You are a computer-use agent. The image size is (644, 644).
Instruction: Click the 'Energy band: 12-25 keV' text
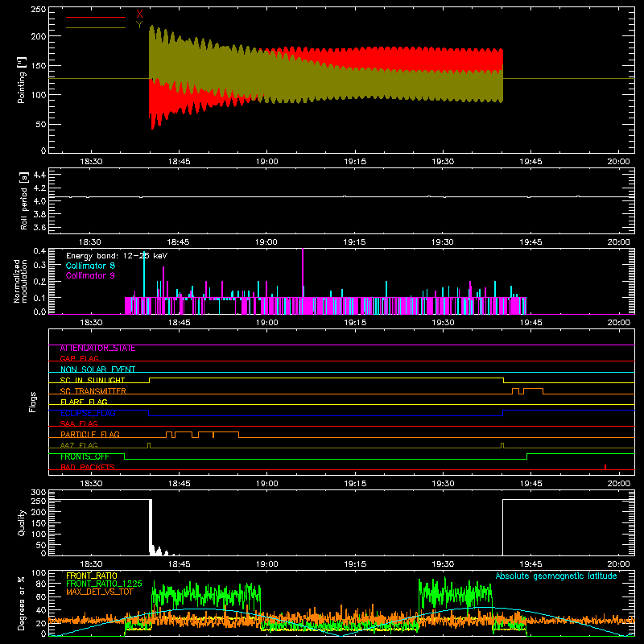117,256
